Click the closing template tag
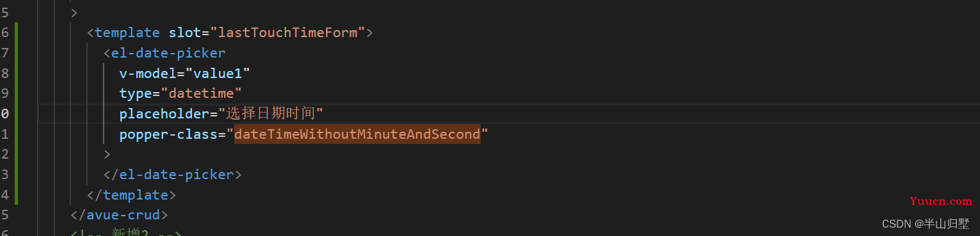Viewport: 980px width, 236px height. coord(131,195)
